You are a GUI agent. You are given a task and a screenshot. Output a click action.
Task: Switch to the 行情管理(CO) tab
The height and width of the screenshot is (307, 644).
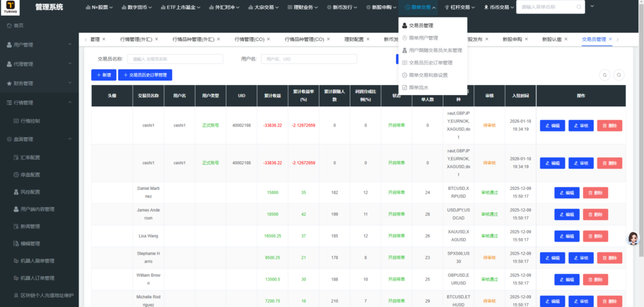[x=249, y=40]
